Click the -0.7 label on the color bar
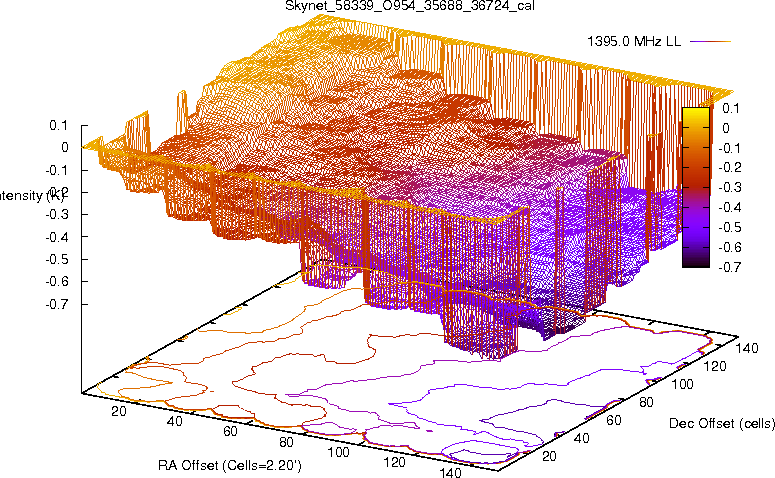 pos(730,267)
